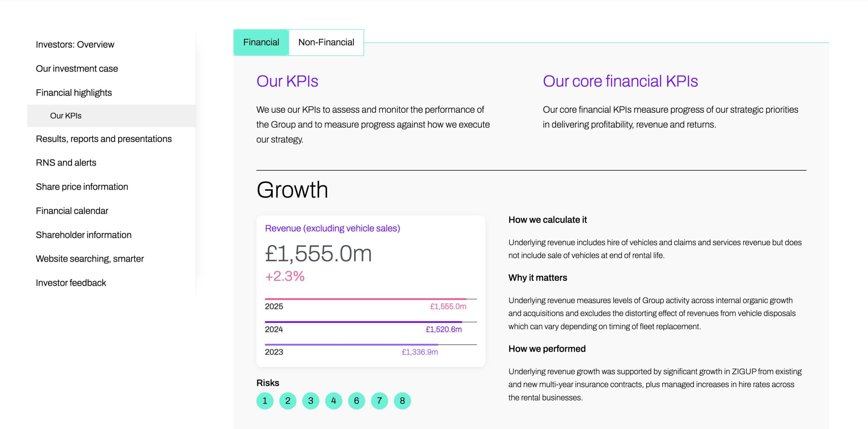Open Investors: Overview in sidebar
Screen dimensions: 868x429
point(75,44)
